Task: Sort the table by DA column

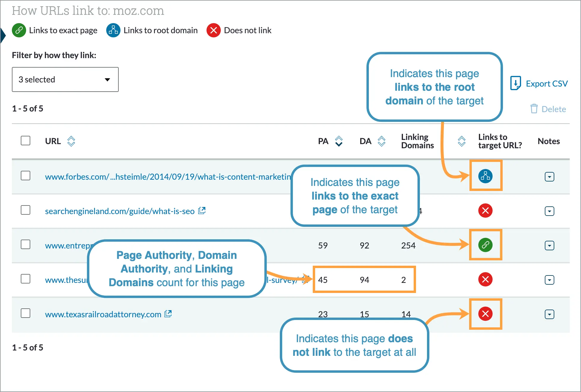Action: pos(382,141)
